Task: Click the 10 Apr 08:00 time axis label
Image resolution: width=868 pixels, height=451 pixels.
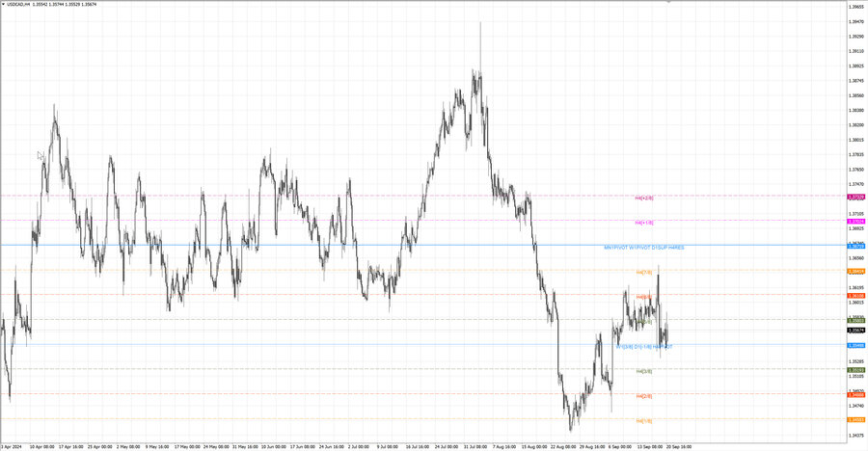Action: pos(41,446)
